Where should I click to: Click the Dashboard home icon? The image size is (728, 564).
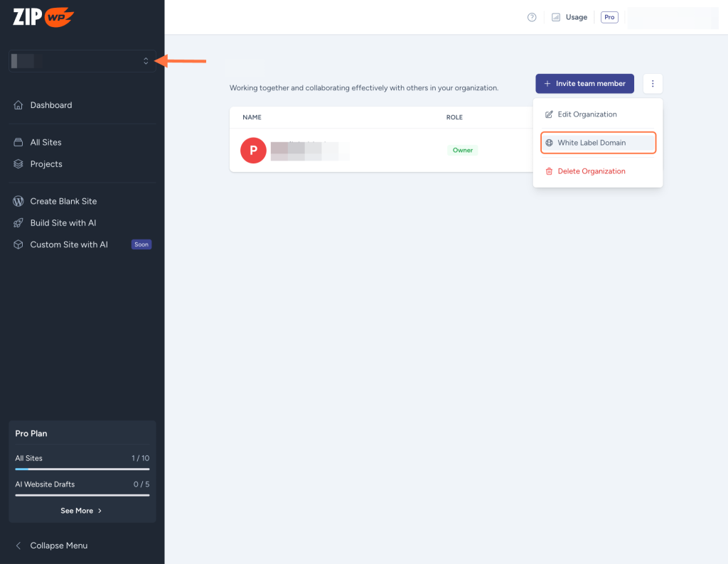coord(18,105)
